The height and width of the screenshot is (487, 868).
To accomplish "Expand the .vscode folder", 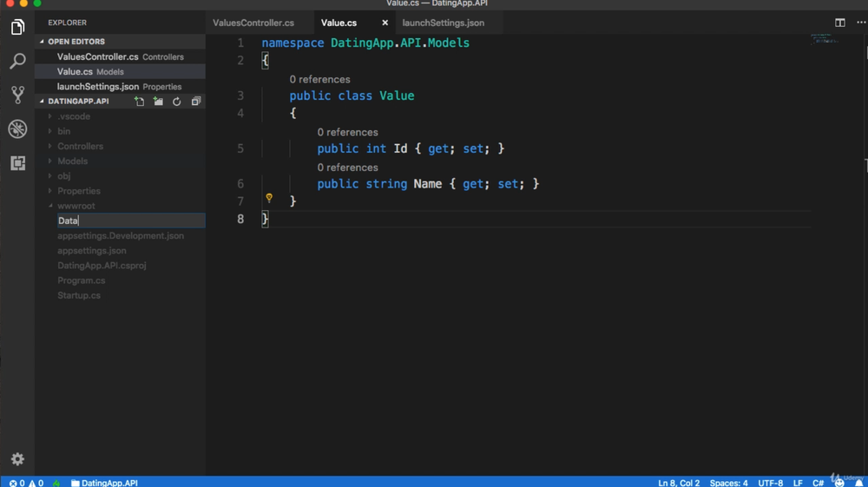I will click(x=74, y=116).
